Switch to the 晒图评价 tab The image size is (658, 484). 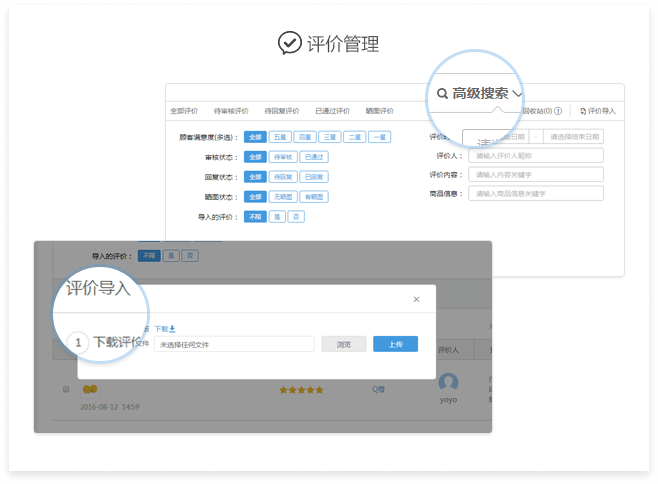pyautogui.click(x=381, y=111)
